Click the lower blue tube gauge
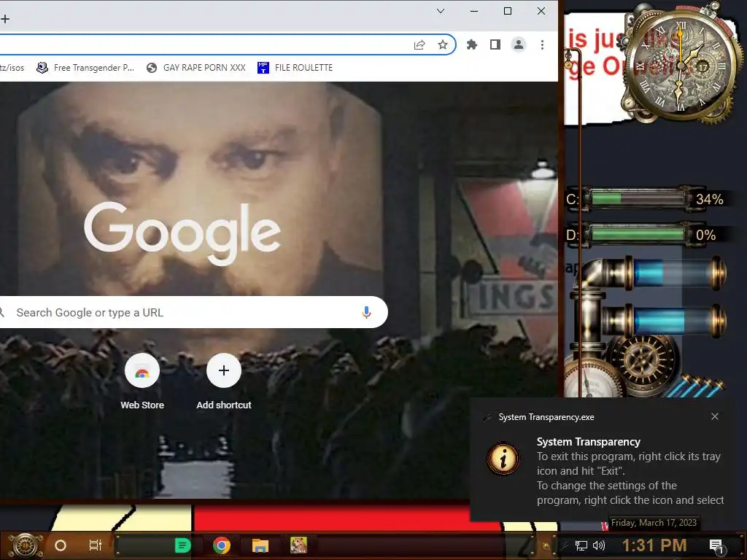The image size is (747, 560). click(x=676, y=320)
